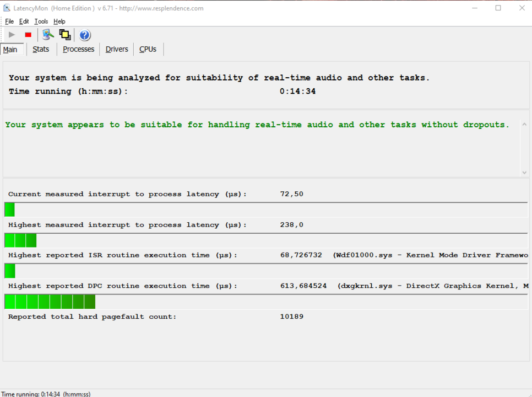This screenshot has width=532, height=397.
Task: Click 'Highest reported ISR routine execution time' label
Action: tap(123, 255)
